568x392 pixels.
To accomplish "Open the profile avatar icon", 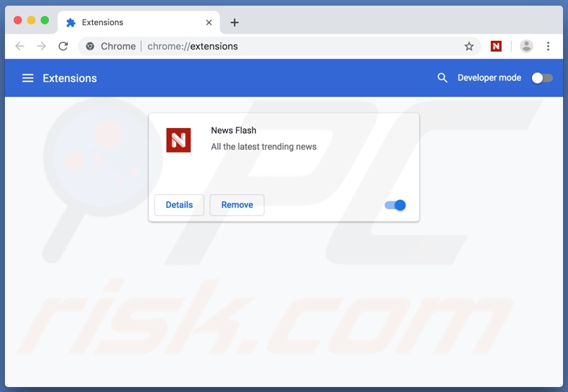I will click(526, 46).
